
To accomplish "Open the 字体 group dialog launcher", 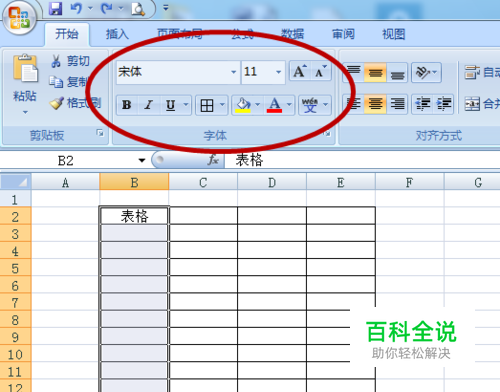I will pos(328,133).
